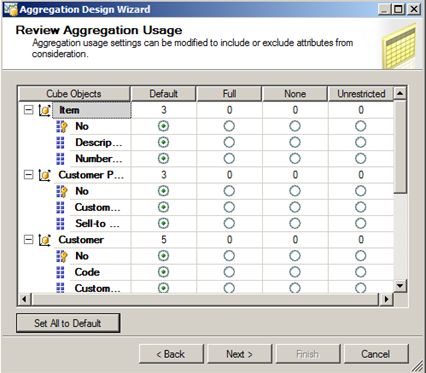Click the vertical scrollbar up arrow
The image size is (426, 373).
point(400,93)
